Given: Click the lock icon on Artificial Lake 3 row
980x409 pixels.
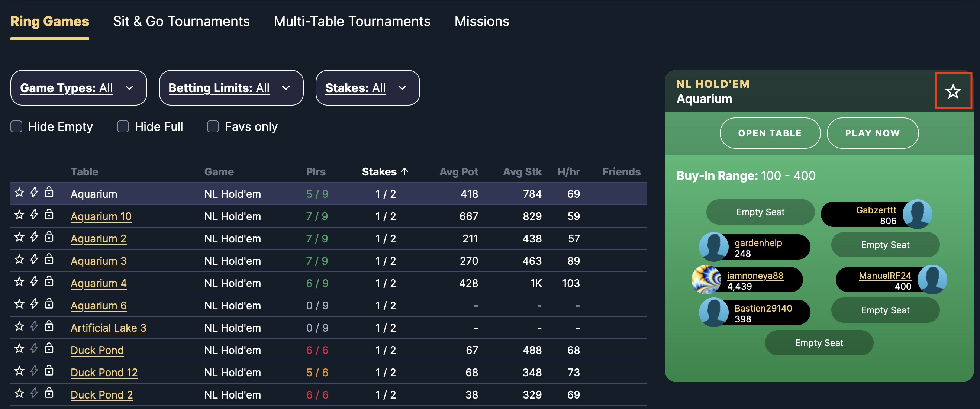Looking at the screenshot, I should [49, 326].
